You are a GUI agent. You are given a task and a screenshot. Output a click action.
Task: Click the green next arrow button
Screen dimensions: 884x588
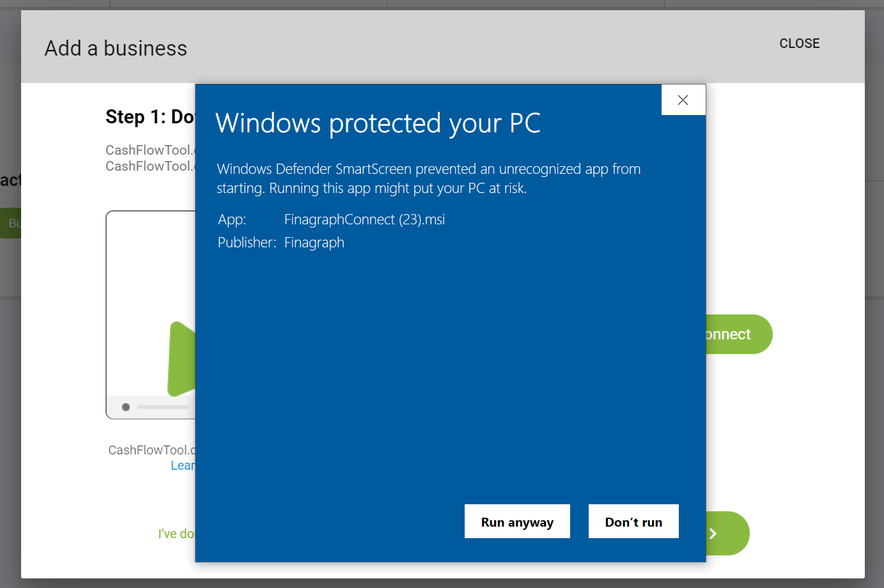pyautogui.click(x=727, y=533)
